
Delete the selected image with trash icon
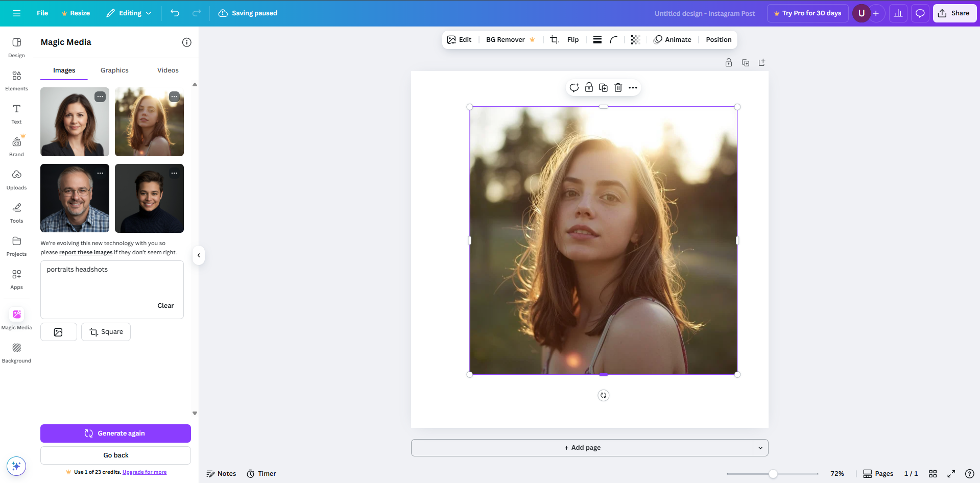(x=618, y=88)
